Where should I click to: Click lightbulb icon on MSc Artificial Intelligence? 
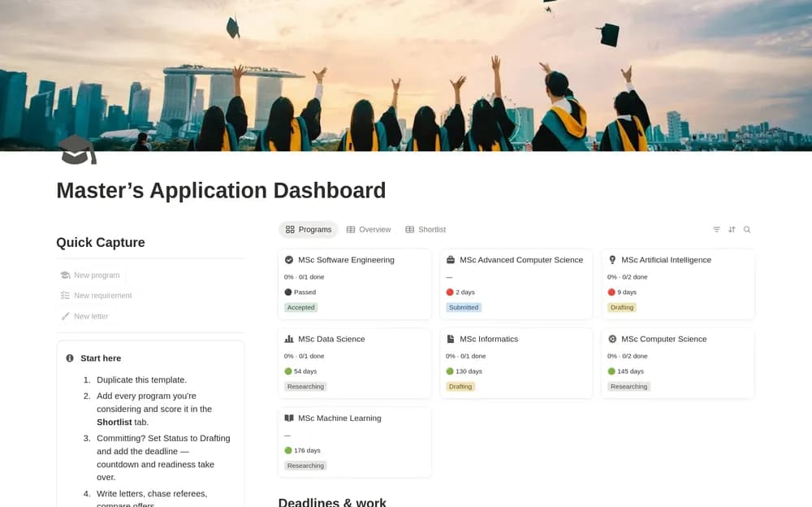pyautogui.click(x=612, y=260)
